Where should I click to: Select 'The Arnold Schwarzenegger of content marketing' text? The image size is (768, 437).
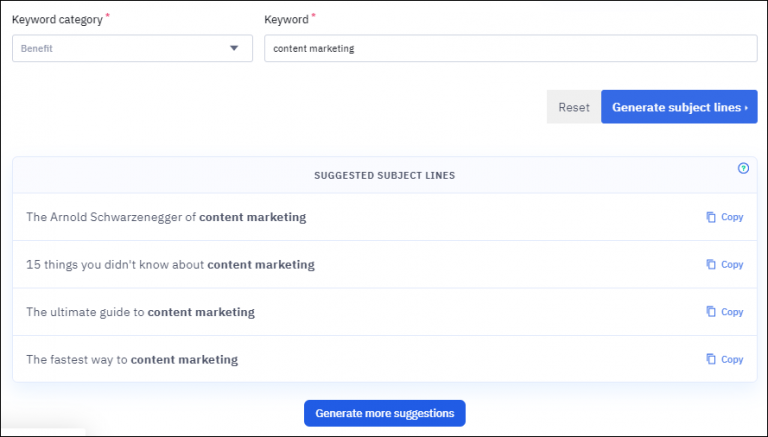tap(166, 217)
